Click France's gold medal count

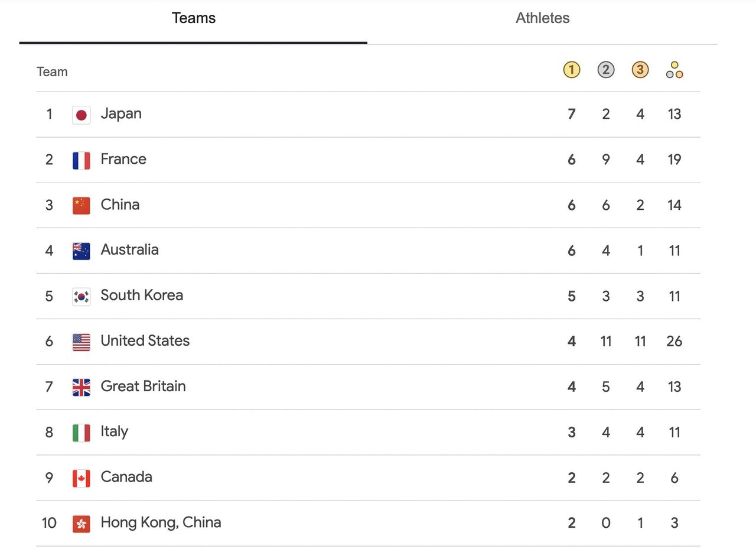click(571, 160)
